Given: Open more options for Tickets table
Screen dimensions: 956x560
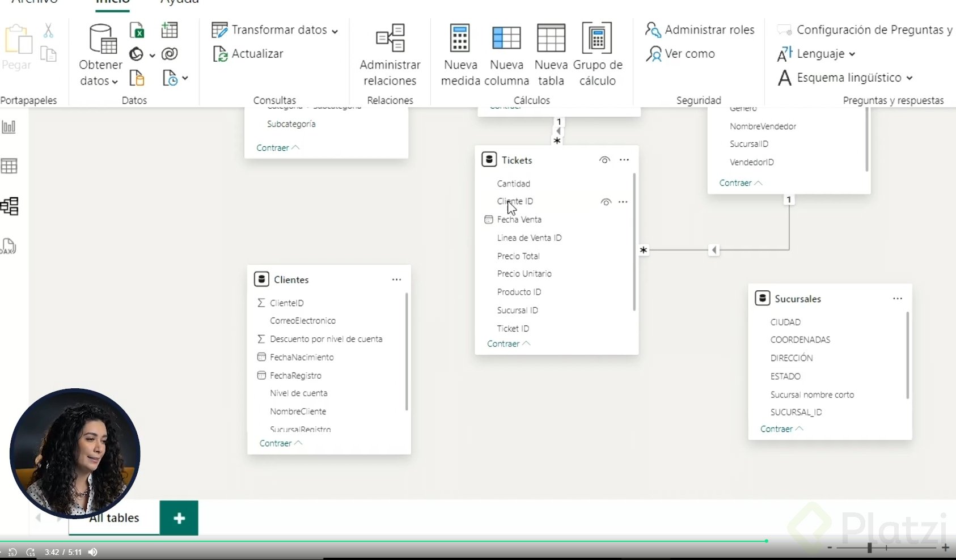Looking at the screenshot, I should click(x=624, y=160).
